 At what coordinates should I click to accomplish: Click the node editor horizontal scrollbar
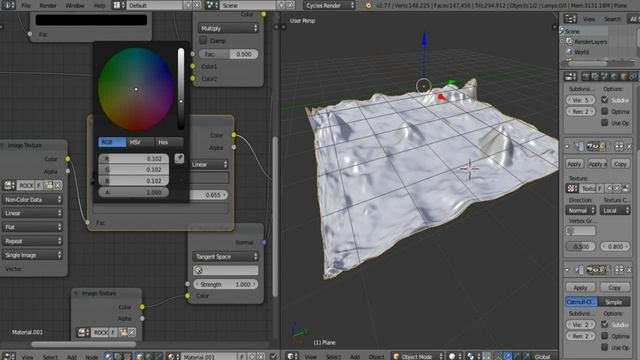[84, 344]
